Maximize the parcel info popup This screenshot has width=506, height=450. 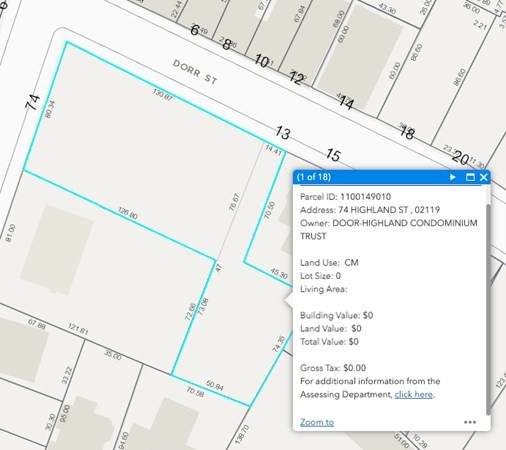[x=470, y=177]
